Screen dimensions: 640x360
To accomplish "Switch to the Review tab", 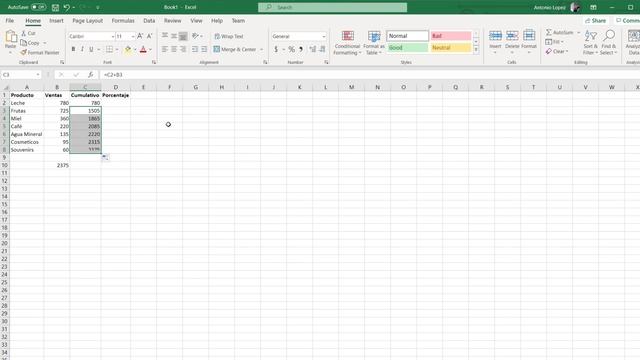I will tap(173, 20).
